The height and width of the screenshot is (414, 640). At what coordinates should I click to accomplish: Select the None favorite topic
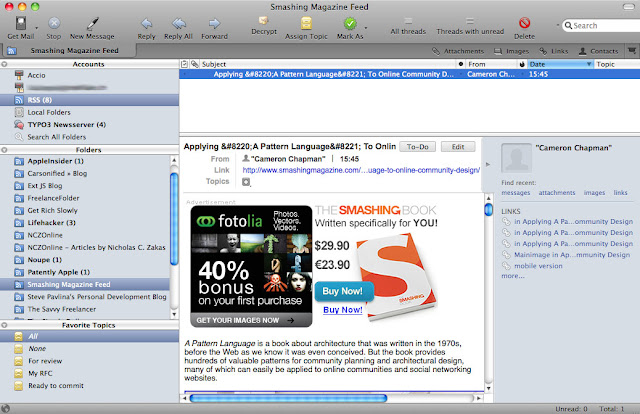pyautogui.click(x=89, y=349)
